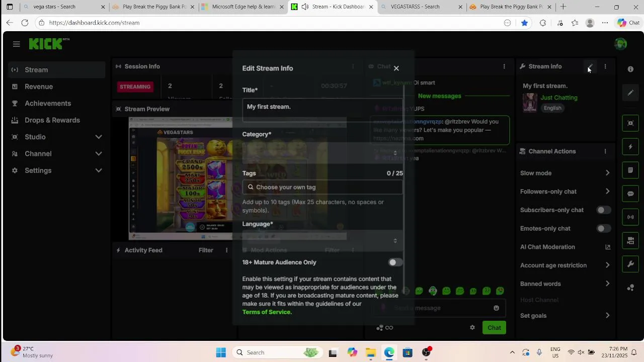The image size is (644, 362).
Task: Go back in the browser
Action: click(x=10, y=23)
